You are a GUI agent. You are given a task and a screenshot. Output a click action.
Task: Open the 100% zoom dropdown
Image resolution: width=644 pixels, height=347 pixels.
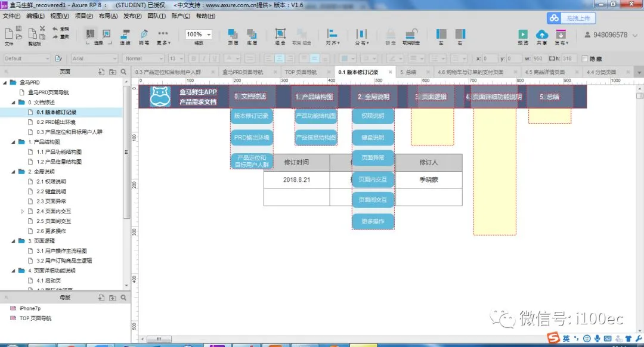coord(199,35)
